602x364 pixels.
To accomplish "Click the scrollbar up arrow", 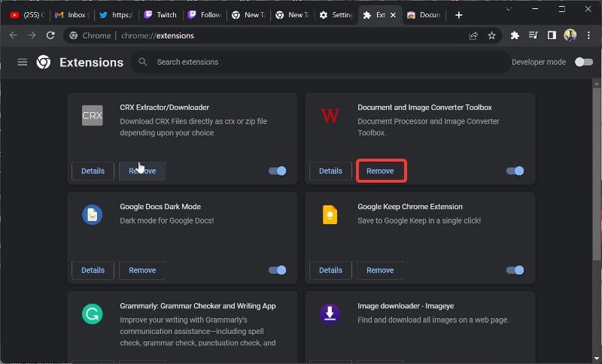I will 597,83.
